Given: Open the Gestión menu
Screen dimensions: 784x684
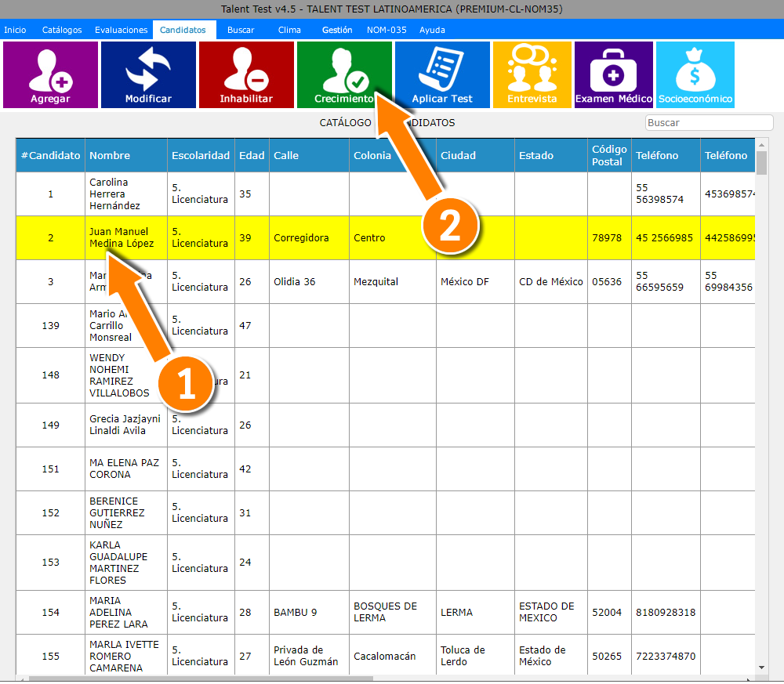Looking at the screenshot, I should click(337, 30).
